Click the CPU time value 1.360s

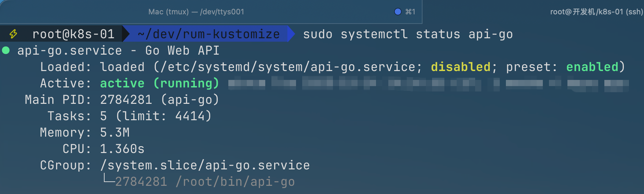click(x=122, y=149)
